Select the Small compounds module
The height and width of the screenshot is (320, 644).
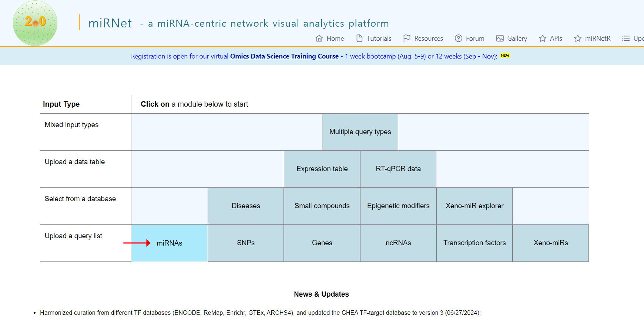click(322, 206)
